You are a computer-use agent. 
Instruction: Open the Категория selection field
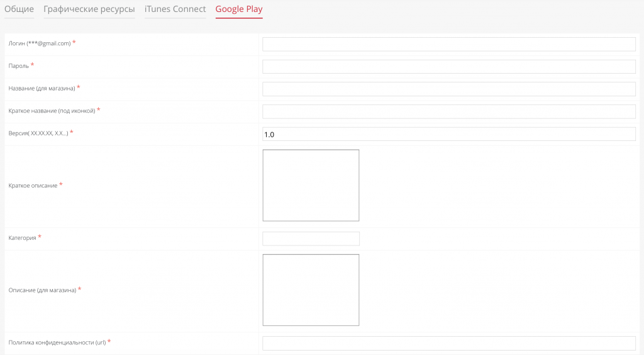[x=311, y=239]
